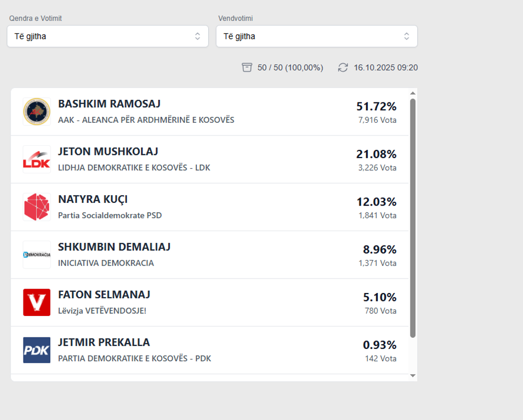Click the Vetëvendosje red V logo
This screenshot has width=523, height=420.
(x=37, y=302)
